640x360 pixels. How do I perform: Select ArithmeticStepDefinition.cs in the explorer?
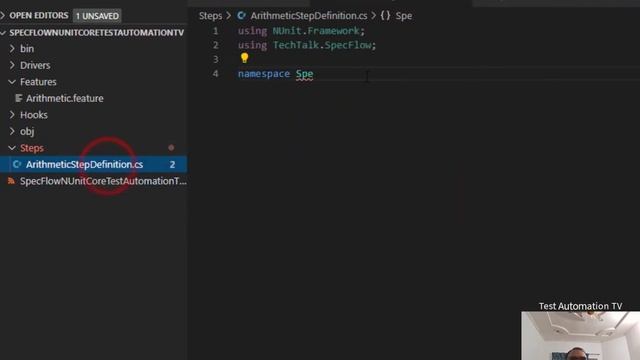coord(93,164)
